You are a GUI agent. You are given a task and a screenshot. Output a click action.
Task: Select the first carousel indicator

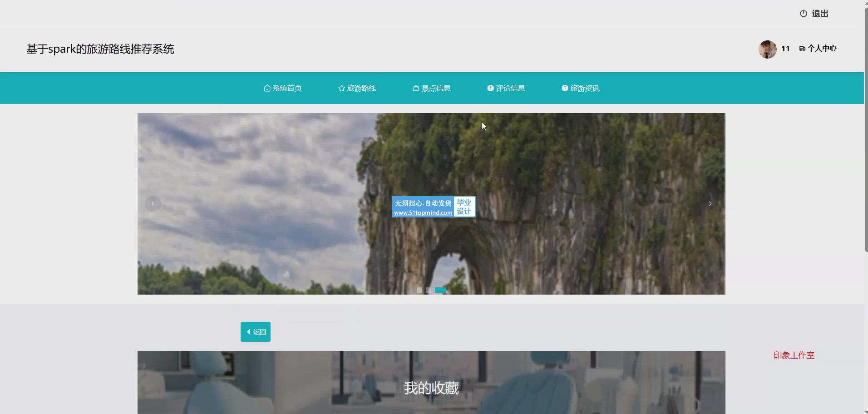click(x=419, y=290)
